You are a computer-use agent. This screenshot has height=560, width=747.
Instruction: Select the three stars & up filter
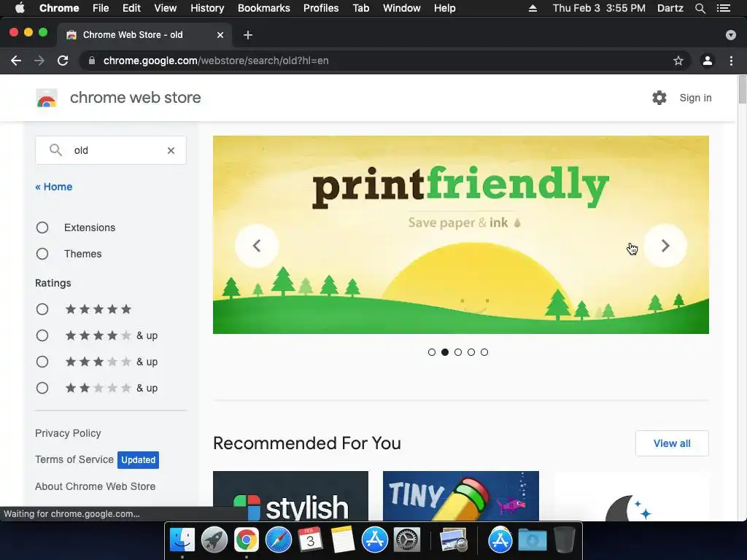pyautogui.click(x=42, y=362)
